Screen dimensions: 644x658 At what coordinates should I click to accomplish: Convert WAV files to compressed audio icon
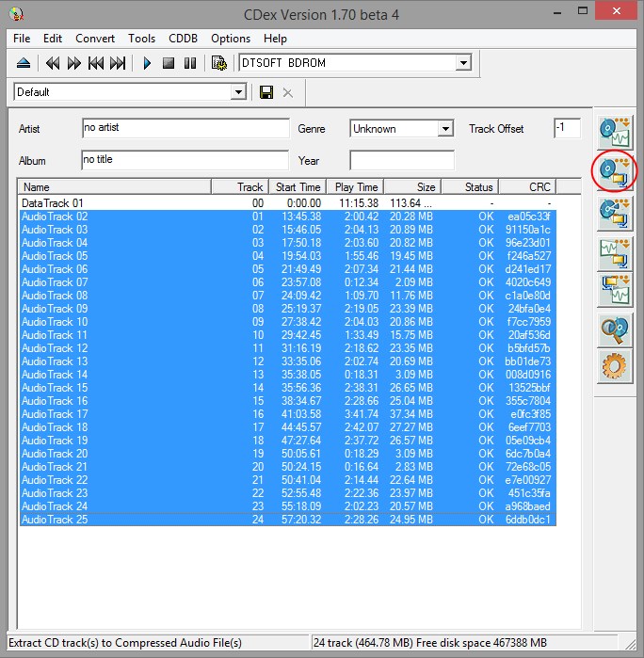tap(614, 253)
